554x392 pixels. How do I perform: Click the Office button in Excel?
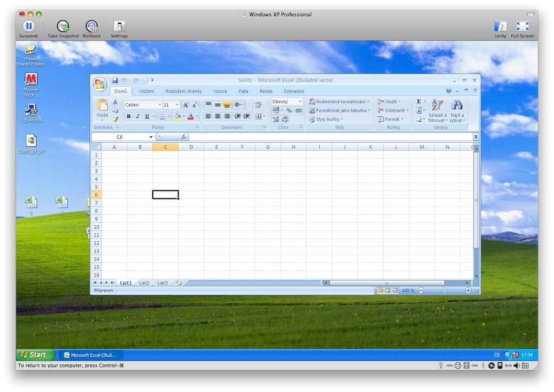pos(100,84)
